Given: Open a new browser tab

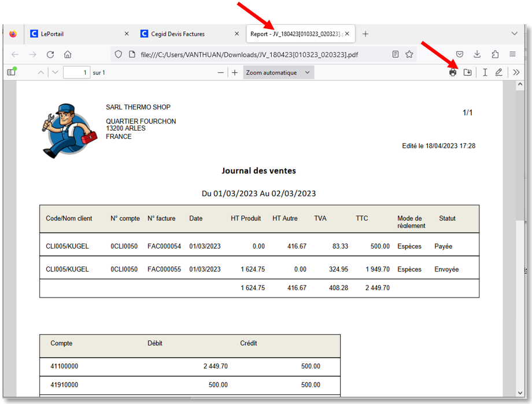Looking at the screenshot, I should 365,34.
